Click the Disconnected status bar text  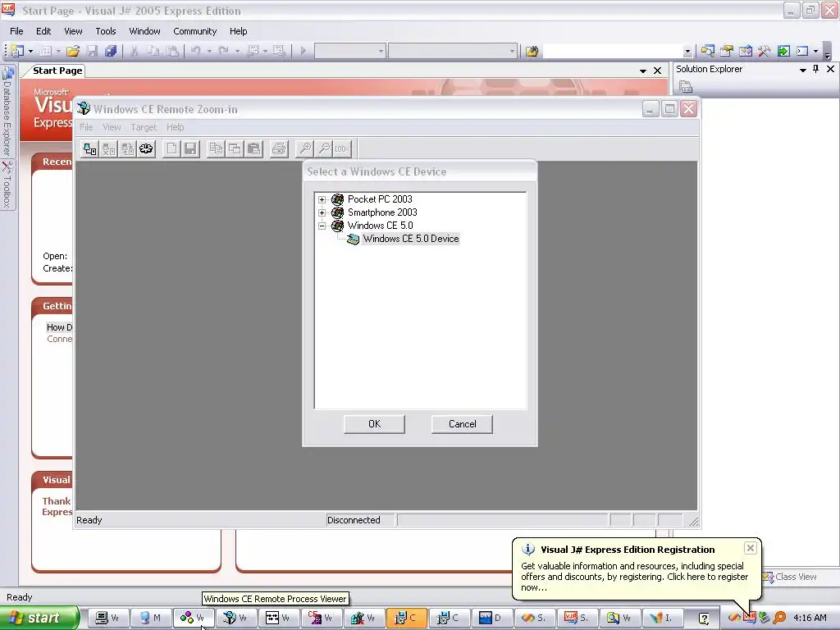coord(354,519)
